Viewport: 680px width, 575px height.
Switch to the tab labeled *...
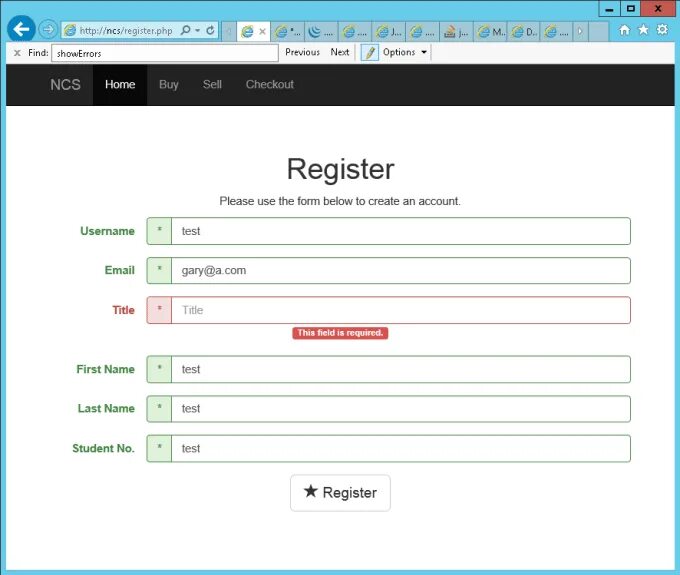(x=287, y=31)
